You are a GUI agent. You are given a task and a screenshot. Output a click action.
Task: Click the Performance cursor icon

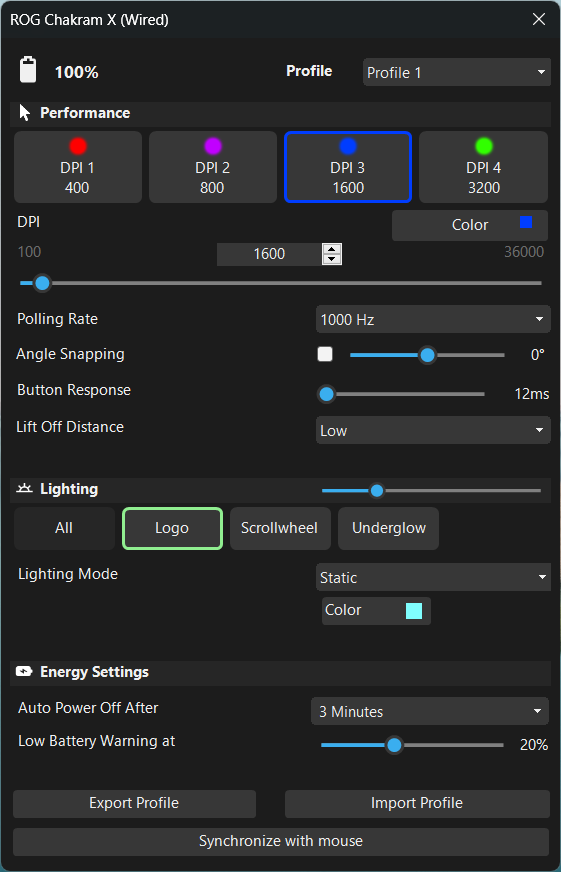coord(24,113)
